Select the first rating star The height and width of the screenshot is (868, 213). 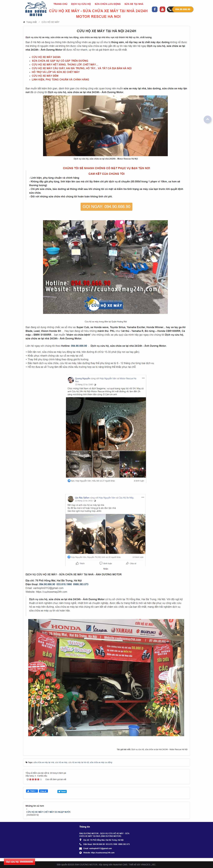tap(30, 779)
